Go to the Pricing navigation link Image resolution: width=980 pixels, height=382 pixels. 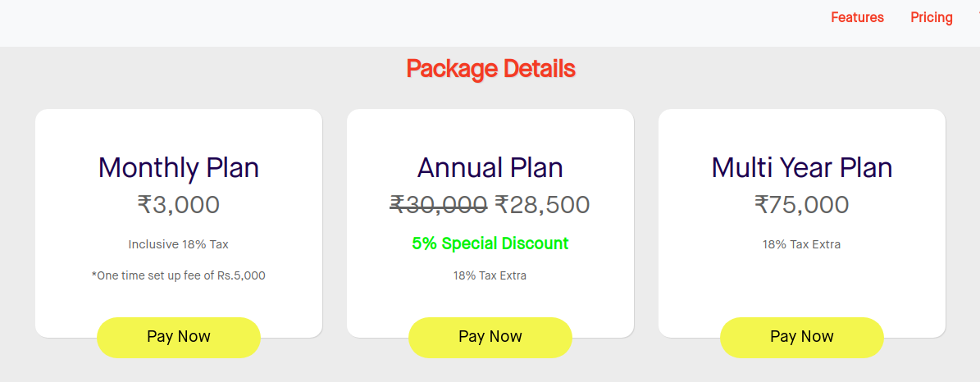click(x=932, y=17)
